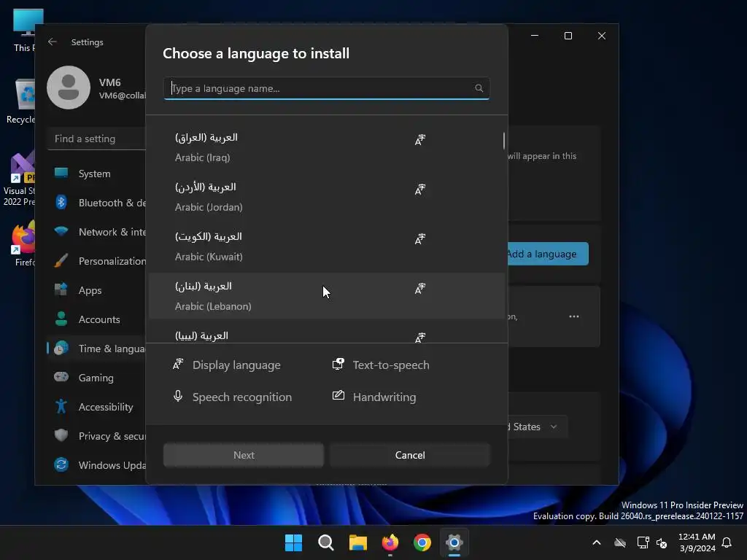Click the Display language legend icon
Viewport: 747px width, 560px height.
pyautogui.click(x=178, y=365)
